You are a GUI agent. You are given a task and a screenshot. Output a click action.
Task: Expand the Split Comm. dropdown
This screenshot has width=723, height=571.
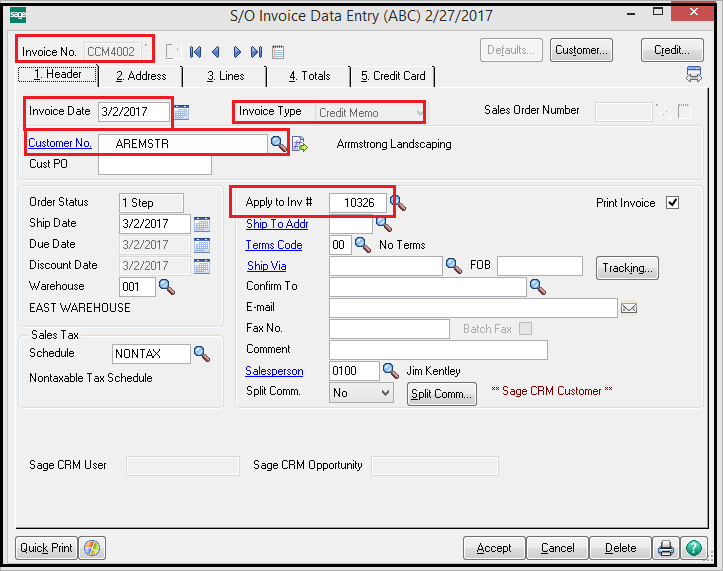click(385, 393)
